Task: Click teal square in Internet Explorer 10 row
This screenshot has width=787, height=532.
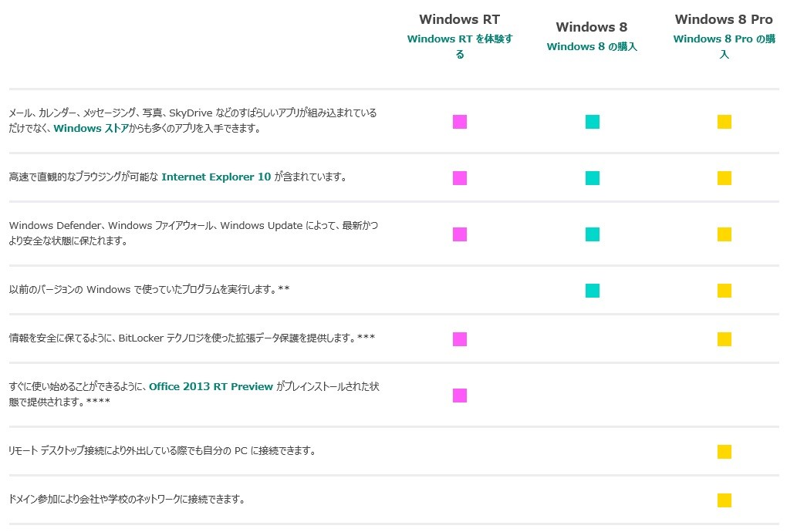Action: [x=593, y=178]
